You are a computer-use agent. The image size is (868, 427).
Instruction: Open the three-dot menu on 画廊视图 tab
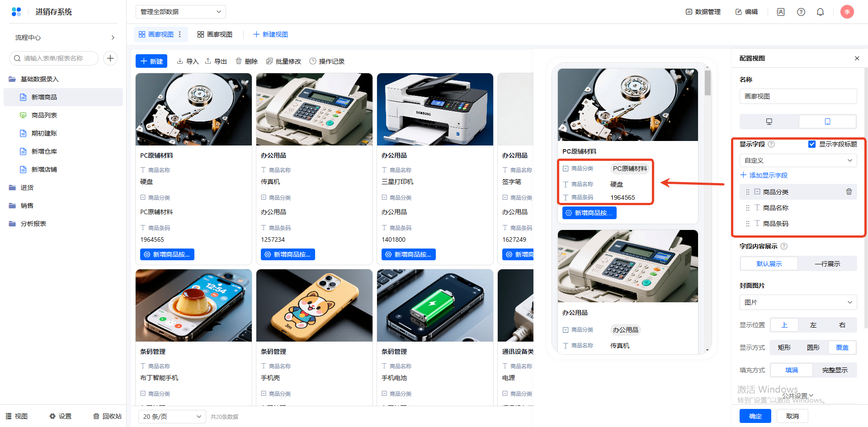click(180, 34)
